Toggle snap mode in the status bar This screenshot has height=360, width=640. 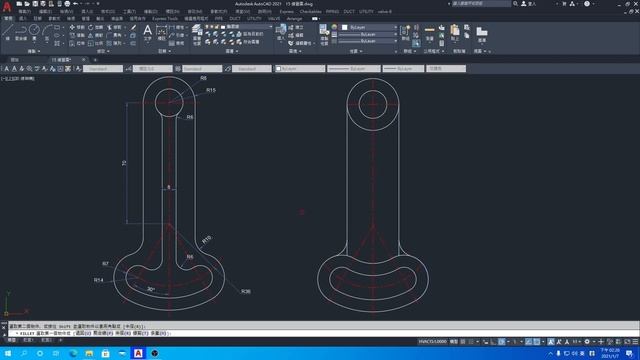coord(471,342)
